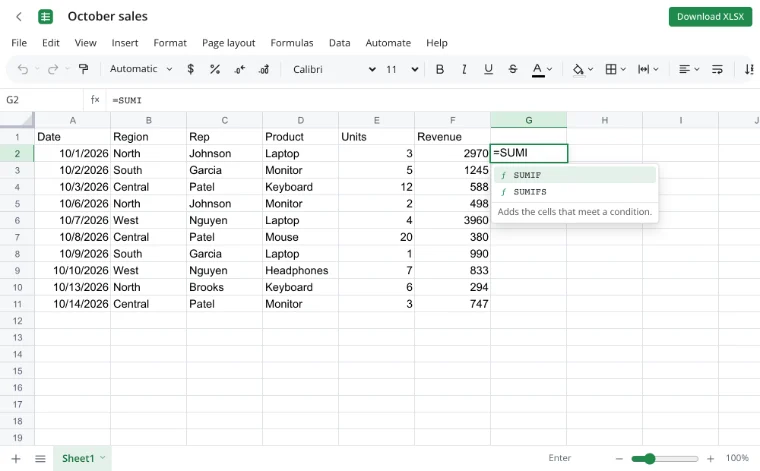Click the borders icon

[611, 69]
